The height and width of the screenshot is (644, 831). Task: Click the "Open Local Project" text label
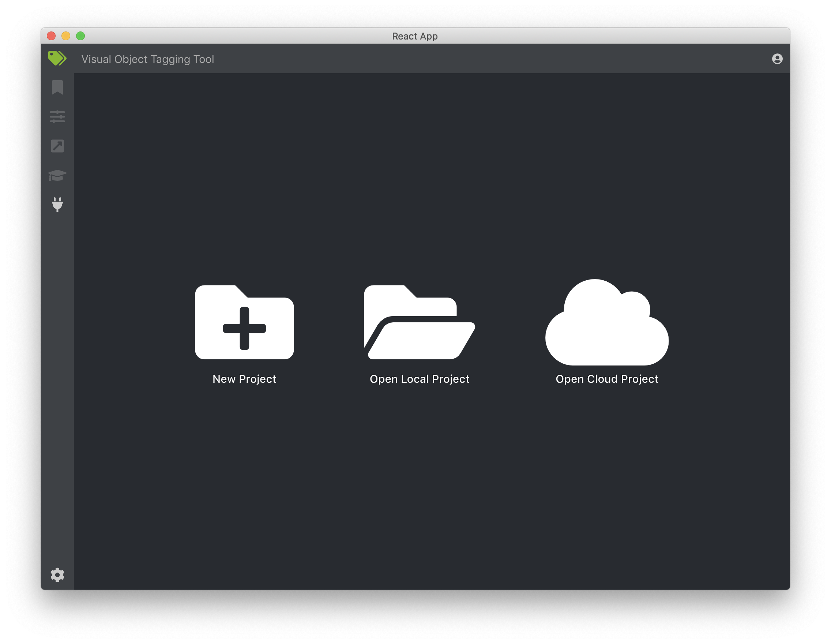coord(419,379)
